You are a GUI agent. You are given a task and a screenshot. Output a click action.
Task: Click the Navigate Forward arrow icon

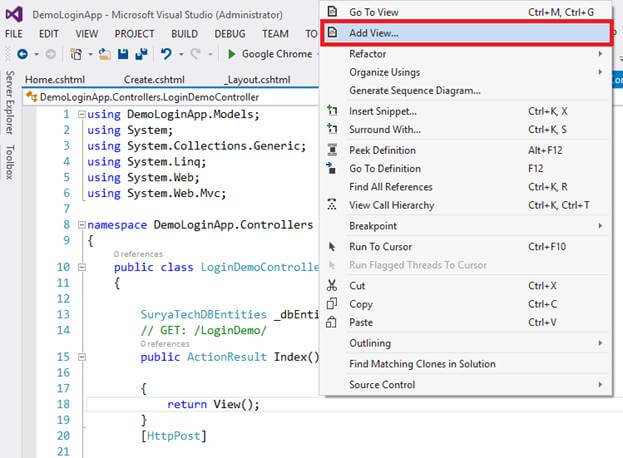[x=50, y=54]
